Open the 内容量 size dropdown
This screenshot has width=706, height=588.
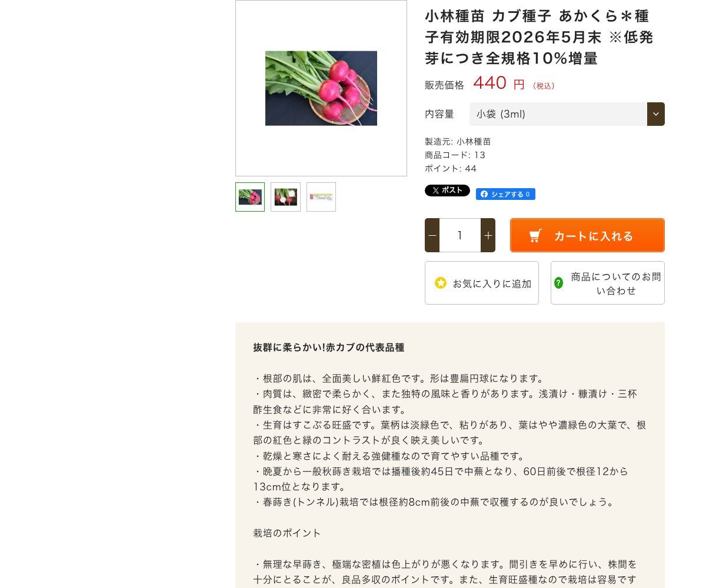coord(567,114)
